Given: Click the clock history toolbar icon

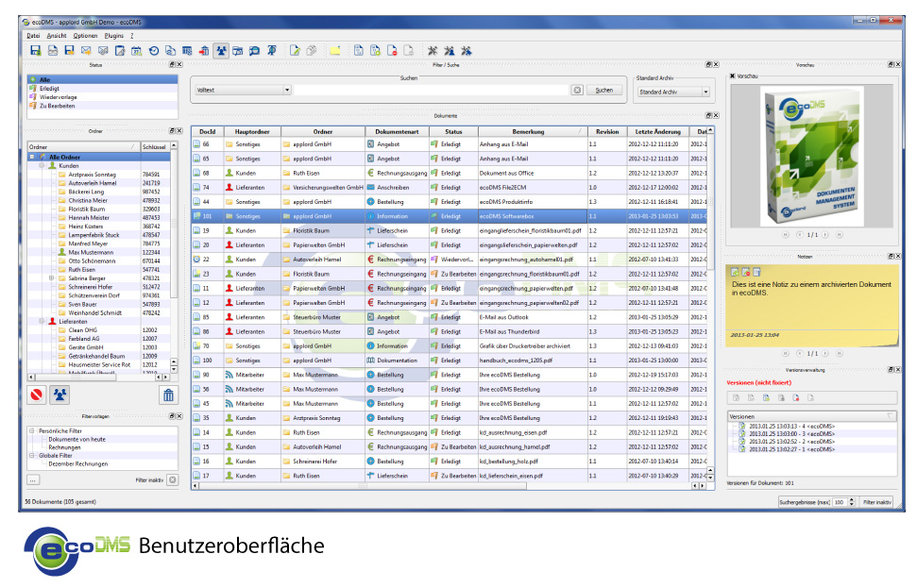Looking at the screenshot, I should 153,51.
